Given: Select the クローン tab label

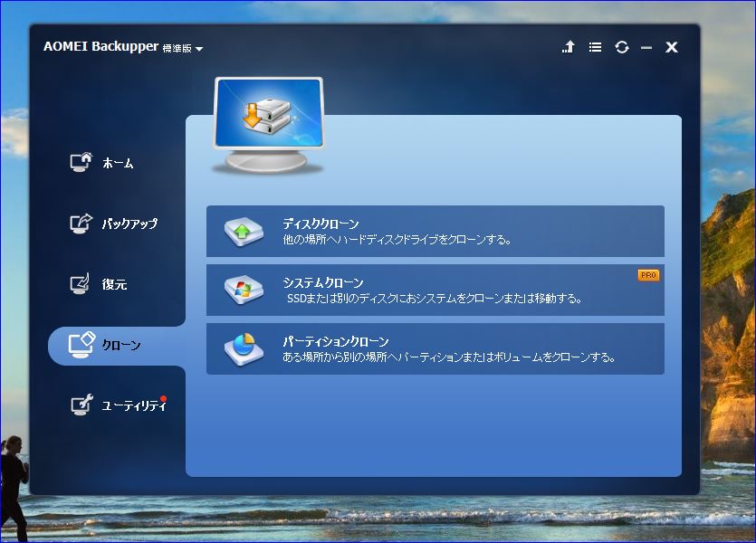Looking at the screenshot, I should click(121, 345).
